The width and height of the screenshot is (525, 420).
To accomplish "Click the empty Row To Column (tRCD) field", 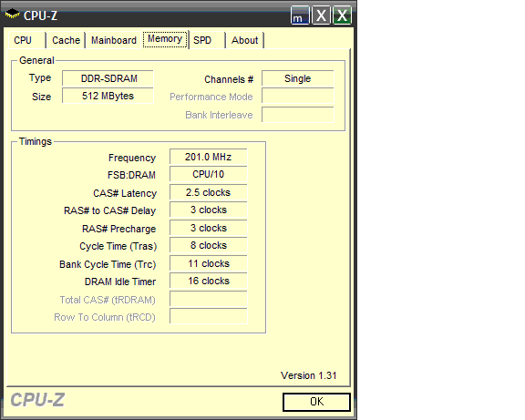I will [208, 316].
